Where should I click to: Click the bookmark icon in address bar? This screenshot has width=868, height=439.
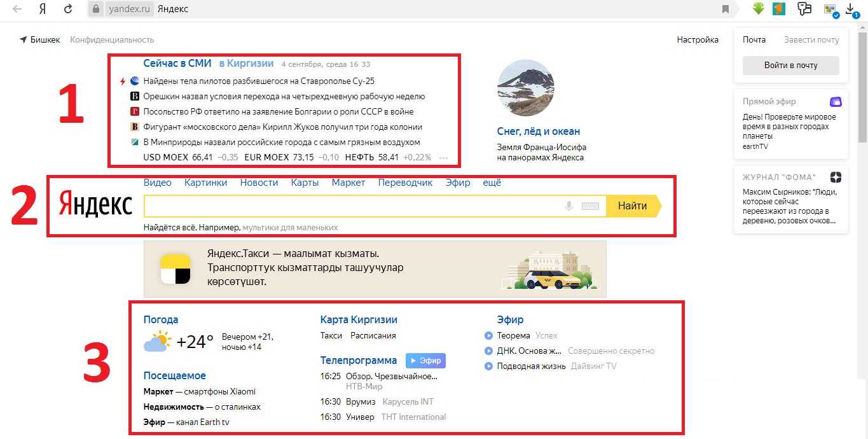tap(726, 9)
